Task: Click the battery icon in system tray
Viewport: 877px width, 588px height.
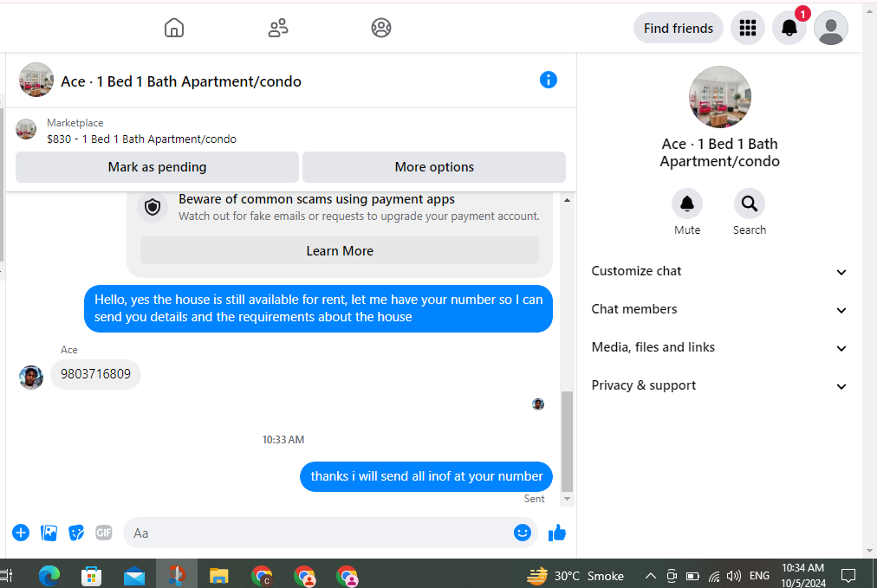Action: [692, 576]
